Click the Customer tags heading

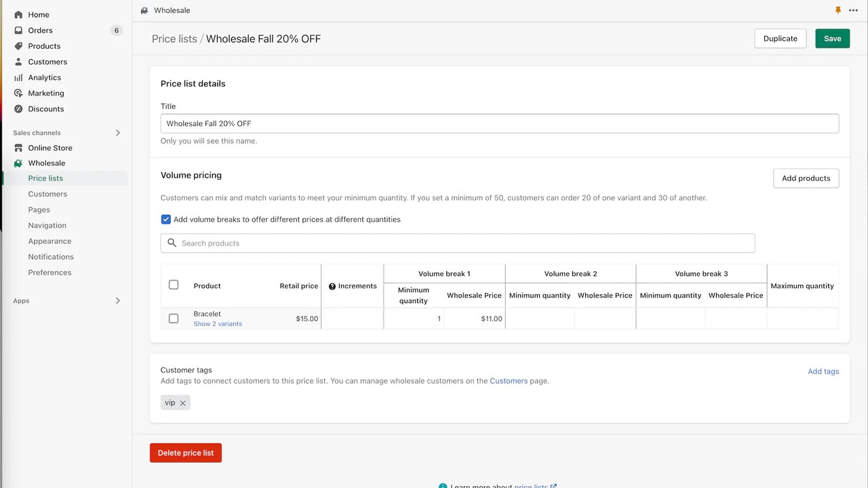click(186, 370)
